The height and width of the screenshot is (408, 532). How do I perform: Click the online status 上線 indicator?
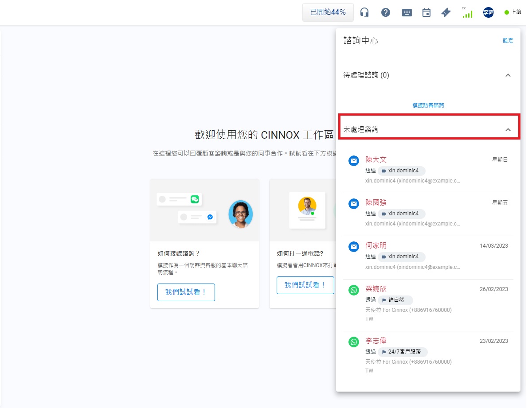(x=512, y=12)
